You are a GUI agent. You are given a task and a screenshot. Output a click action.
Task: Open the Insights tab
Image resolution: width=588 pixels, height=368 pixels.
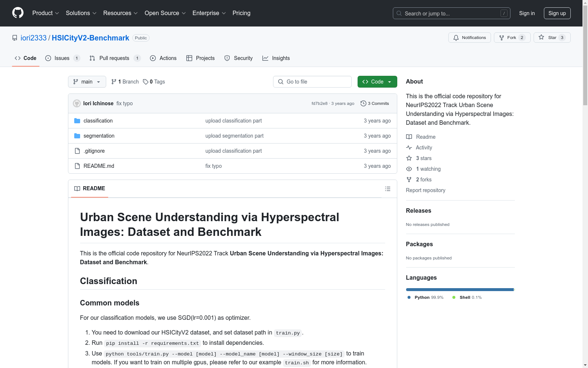pos(276,58)
